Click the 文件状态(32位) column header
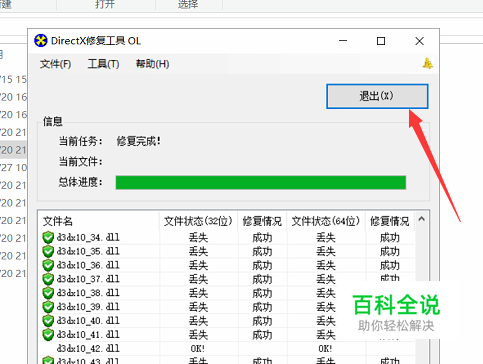Image resolution: width=483 pixels, height=364 pixels. pos(198,221)
